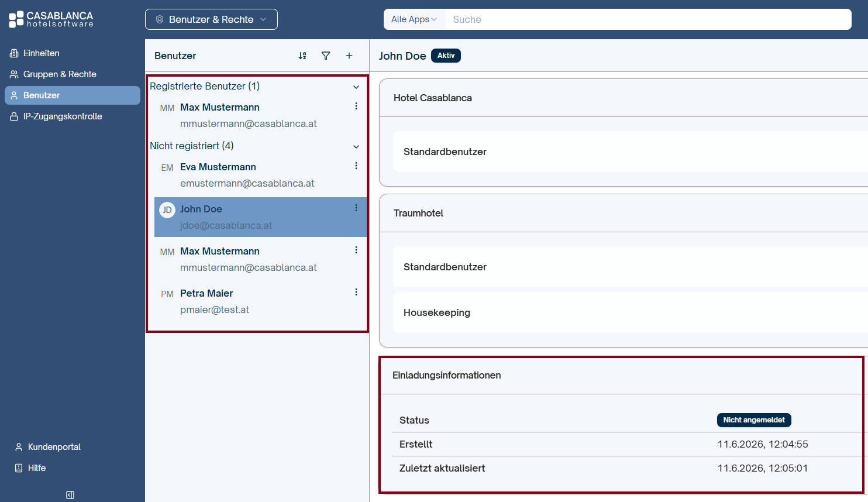The image size is (868, 502).
Task: Click the EM avatar initials
Action: (x=167, y=168)
